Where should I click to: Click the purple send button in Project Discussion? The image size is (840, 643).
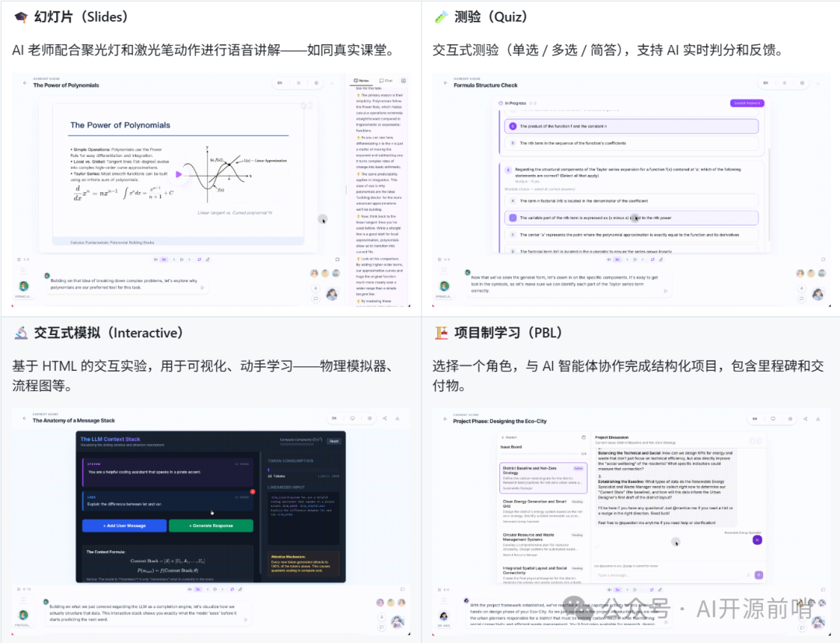click(759, 575)
